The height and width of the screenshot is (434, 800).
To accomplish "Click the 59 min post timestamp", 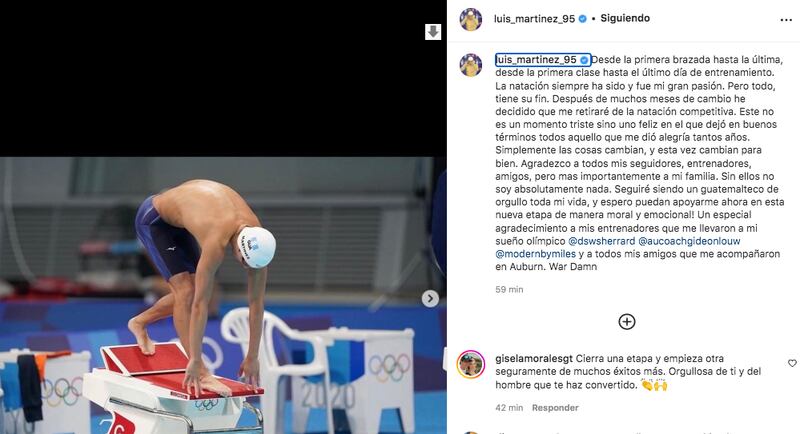I will click(x=509, y=290).
